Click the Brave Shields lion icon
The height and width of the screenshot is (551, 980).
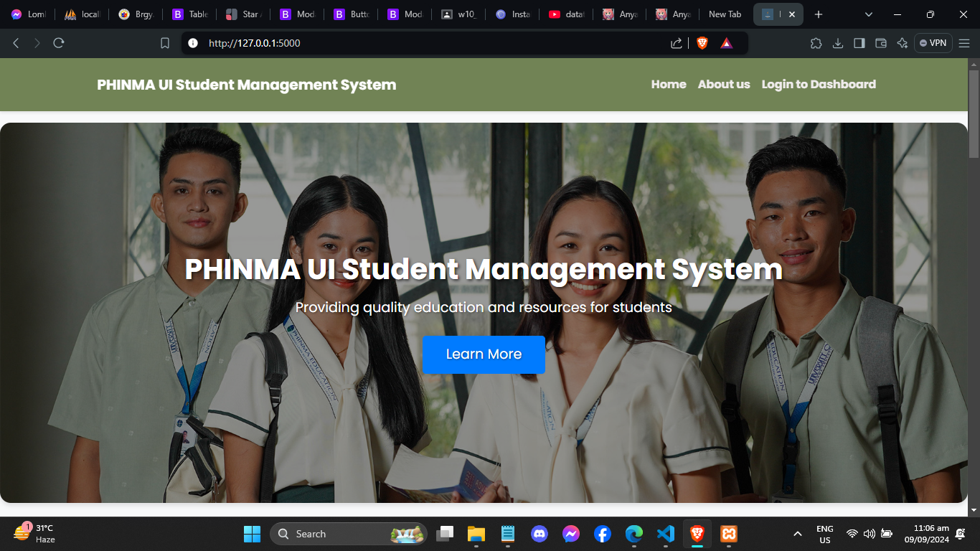[702, 43]
